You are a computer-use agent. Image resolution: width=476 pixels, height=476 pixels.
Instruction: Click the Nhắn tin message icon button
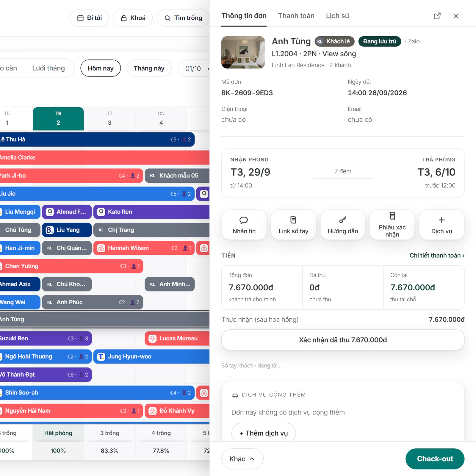point(244,225)
